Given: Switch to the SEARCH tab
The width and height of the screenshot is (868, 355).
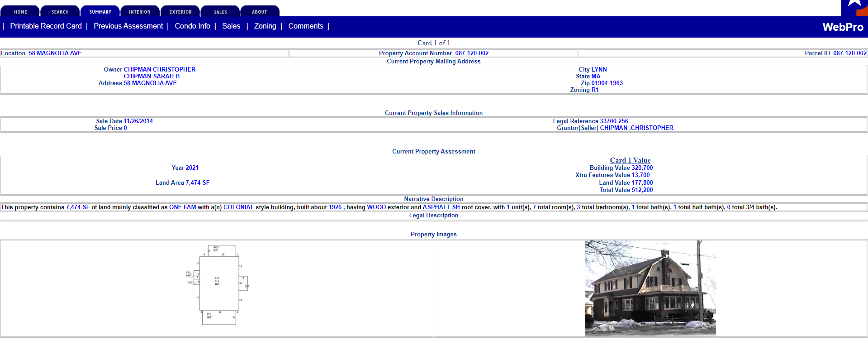Looking at the screenshot, I should pos(60,11).
